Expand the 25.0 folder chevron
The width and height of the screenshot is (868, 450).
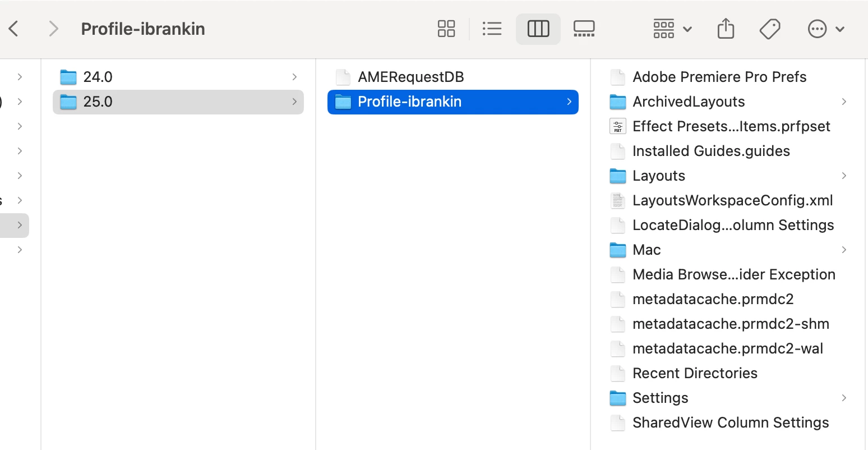[x=294, y=102]
